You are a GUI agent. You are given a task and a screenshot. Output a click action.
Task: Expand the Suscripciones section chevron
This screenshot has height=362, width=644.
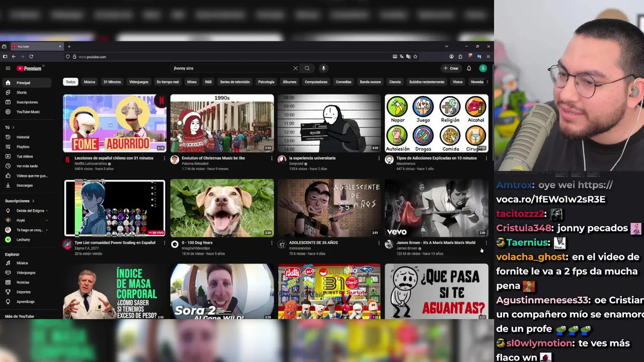pos(33,201)
